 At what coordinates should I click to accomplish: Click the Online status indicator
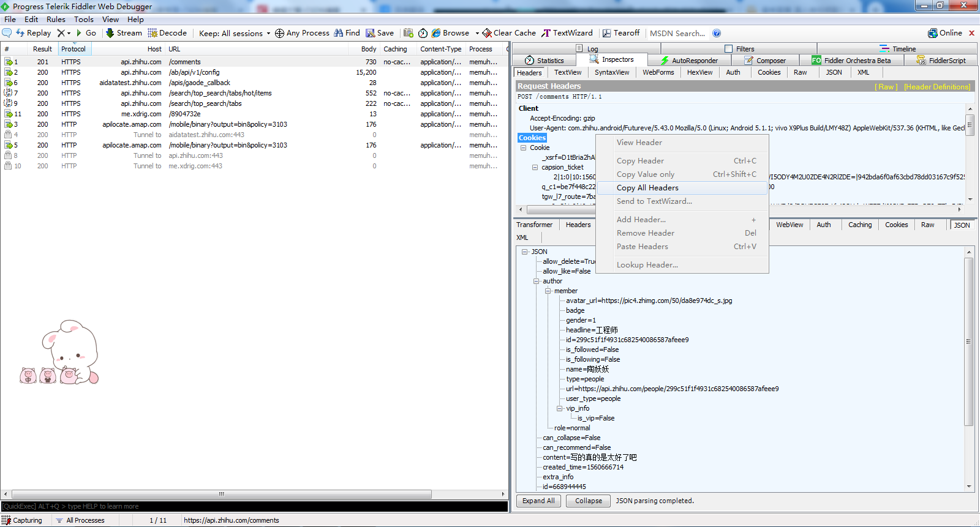click(945, 33)
